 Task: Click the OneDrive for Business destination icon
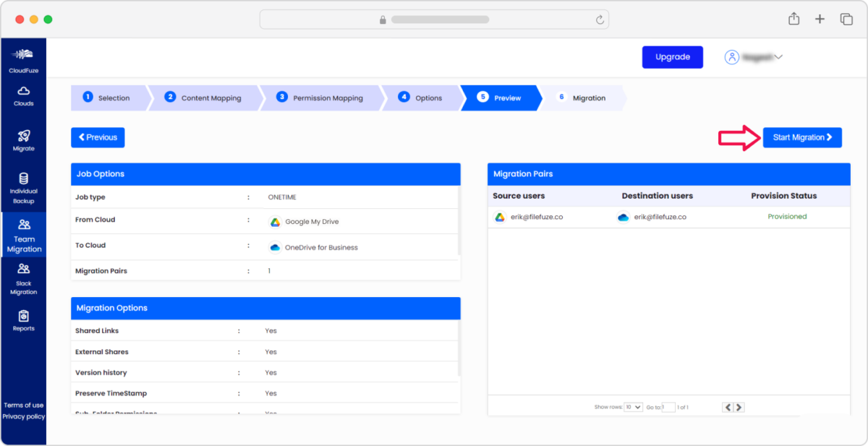click(x=276, y=247)
